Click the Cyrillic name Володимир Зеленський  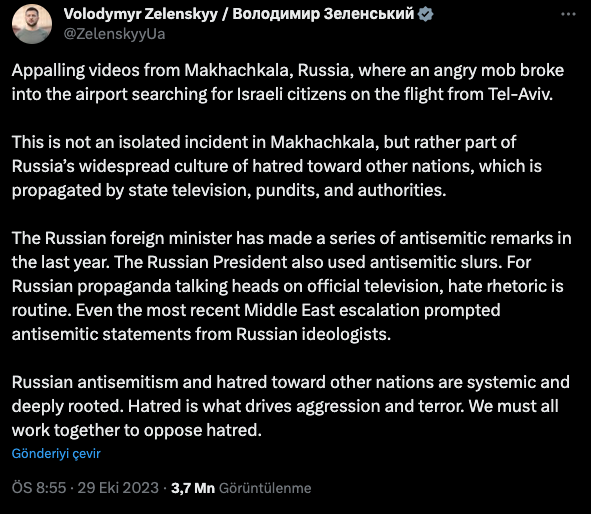click(323, 14)
